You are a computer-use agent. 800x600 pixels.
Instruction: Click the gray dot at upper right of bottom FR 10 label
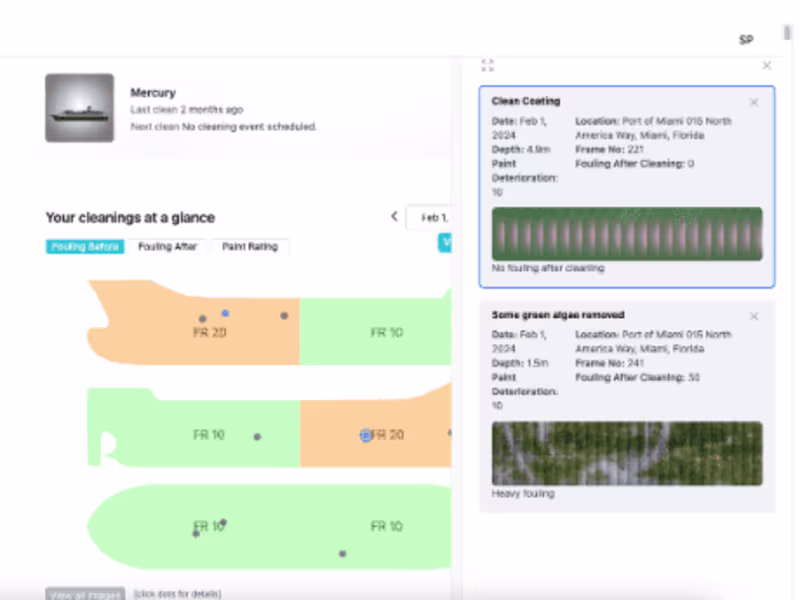point(223,522)
